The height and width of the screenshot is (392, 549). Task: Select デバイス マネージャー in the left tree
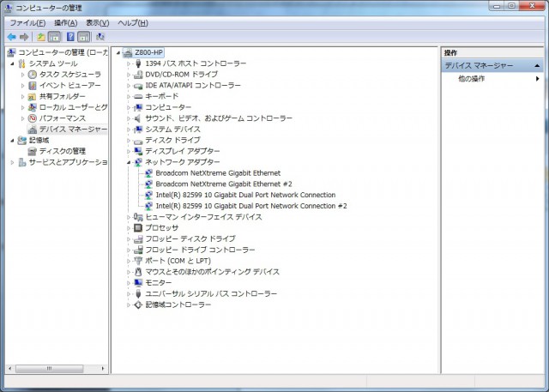[x=73, y=130]
